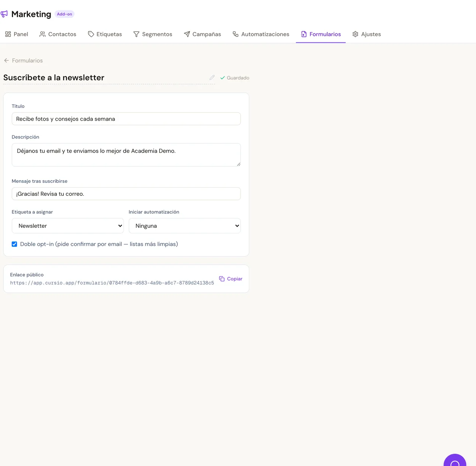Click the Guardado checkmark icon

(222, 78)
